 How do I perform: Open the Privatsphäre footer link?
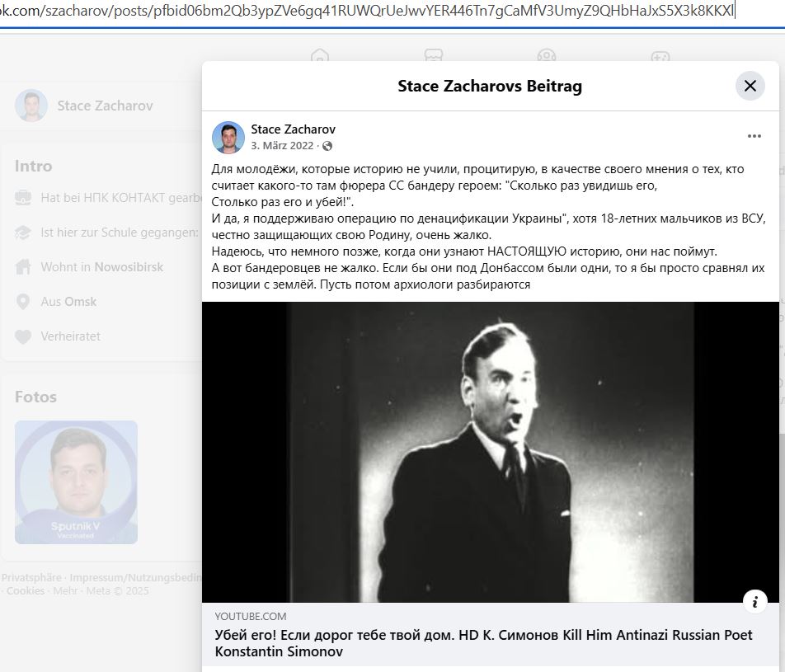[31, 578]
